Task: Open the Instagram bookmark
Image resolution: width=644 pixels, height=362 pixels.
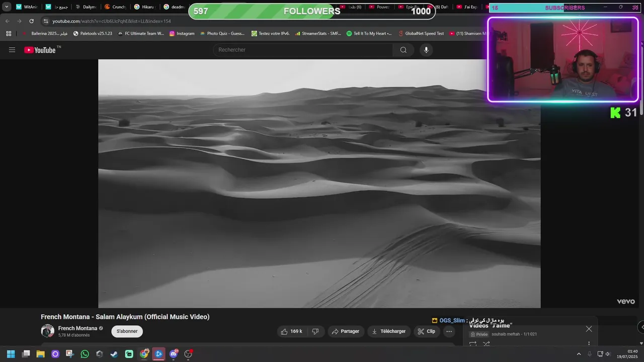Action: coord(182,34)
